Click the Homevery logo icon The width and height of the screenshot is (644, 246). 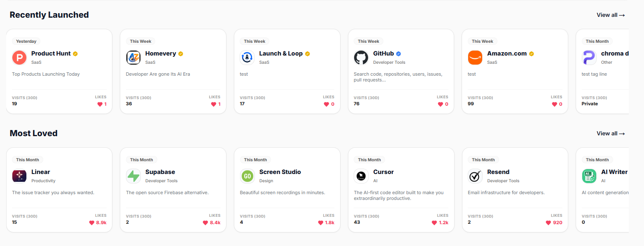pyautogui.click(x=133, y=58)
